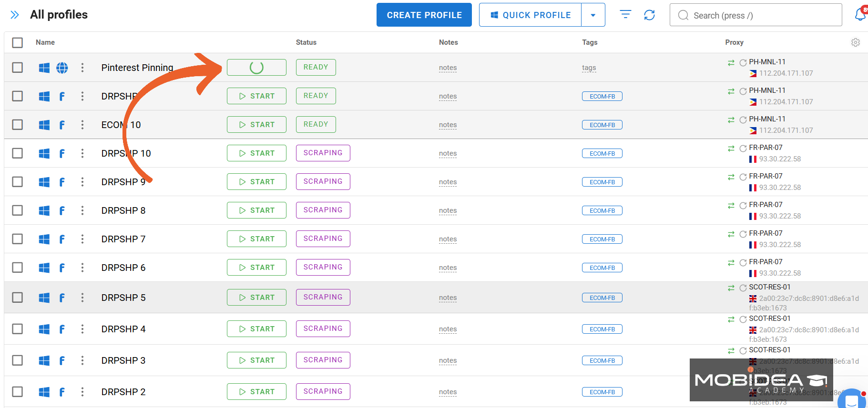Viewport: 868px width, 408px height.
Task: Edit notes for DRPSHP 8 profile
Action: (448, 210)
